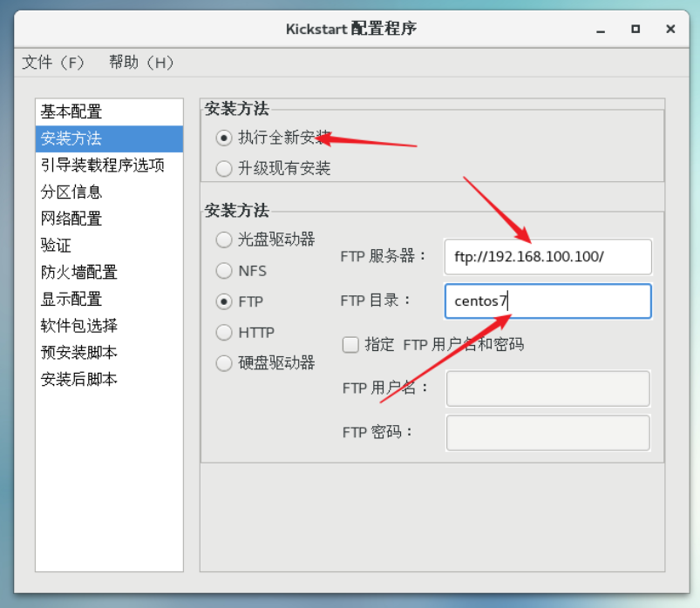Screen dimensions: 700x608
Task: Open 网络配置 section
Action: click(109, 219)
